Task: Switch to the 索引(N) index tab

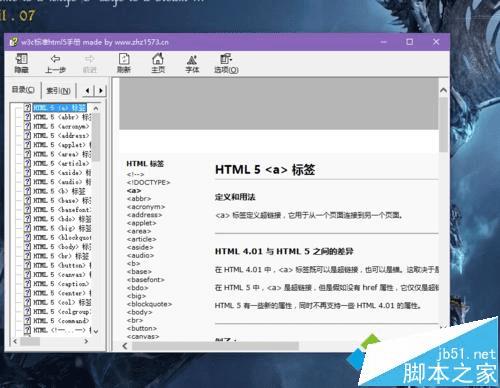Action: (58, 91)
